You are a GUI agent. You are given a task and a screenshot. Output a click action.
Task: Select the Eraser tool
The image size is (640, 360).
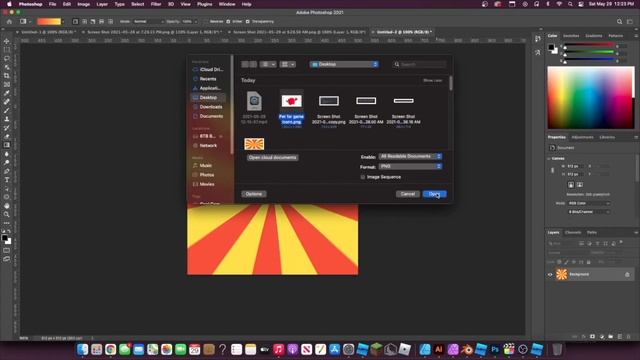coord(7,136)
